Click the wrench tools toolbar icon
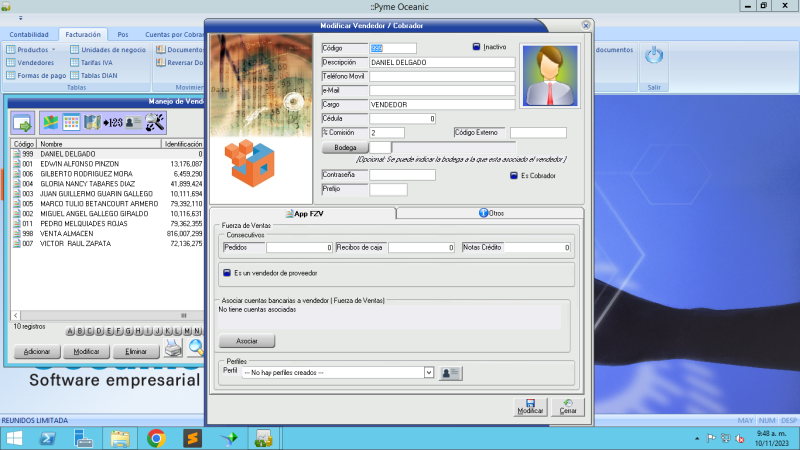The image size is (800, 450). (155, 122)
